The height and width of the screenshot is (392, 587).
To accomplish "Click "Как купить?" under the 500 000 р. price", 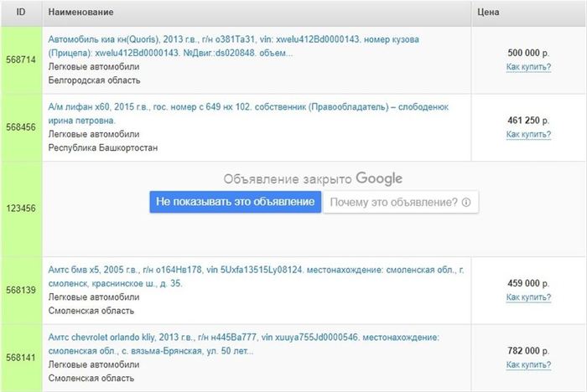I will coord(528,67).
